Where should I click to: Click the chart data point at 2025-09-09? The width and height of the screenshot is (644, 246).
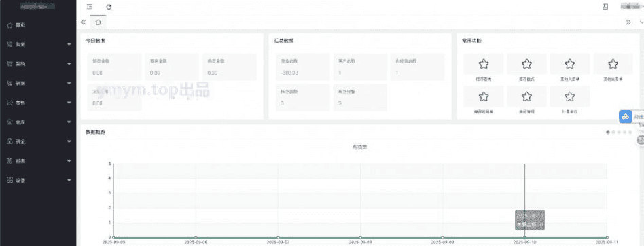point(442,237)
